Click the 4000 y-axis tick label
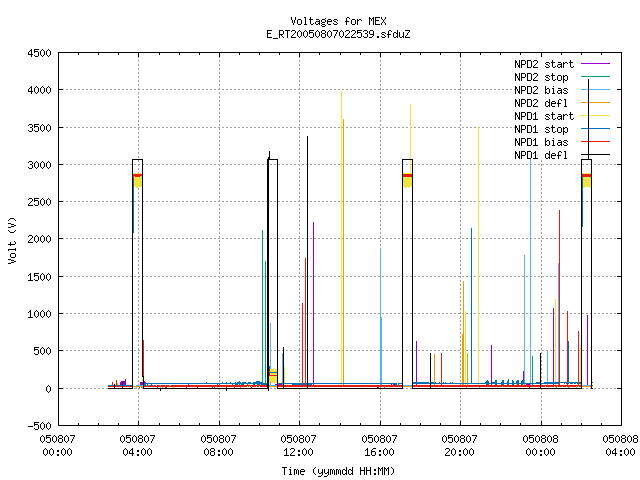Screen dimensions: 640x480 coord(40,90)
